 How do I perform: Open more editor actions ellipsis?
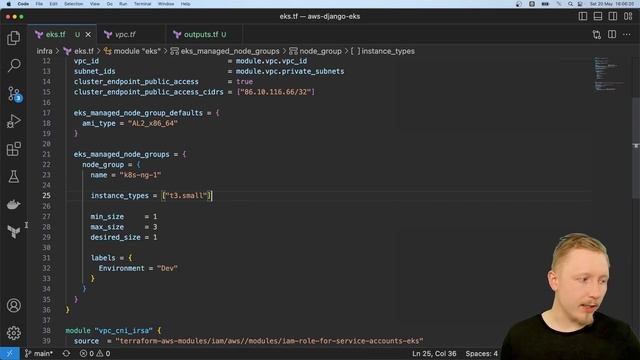tap(627, 35)
